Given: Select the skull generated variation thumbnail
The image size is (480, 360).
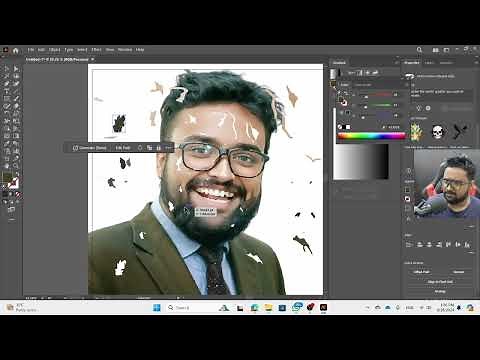Looking at the screenshot, I should click(x=438, y=132).
